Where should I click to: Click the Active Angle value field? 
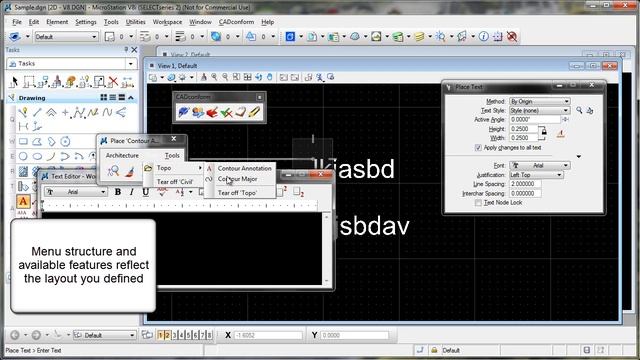coord(535,120)
